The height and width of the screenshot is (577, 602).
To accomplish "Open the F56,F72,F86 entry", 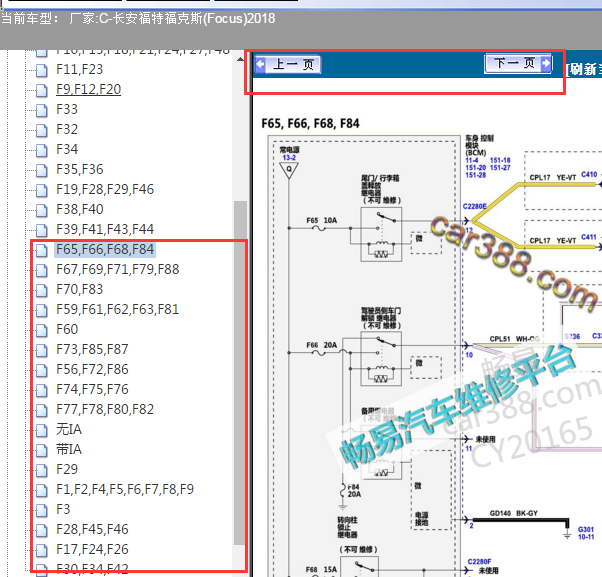I will click(92, 369).
